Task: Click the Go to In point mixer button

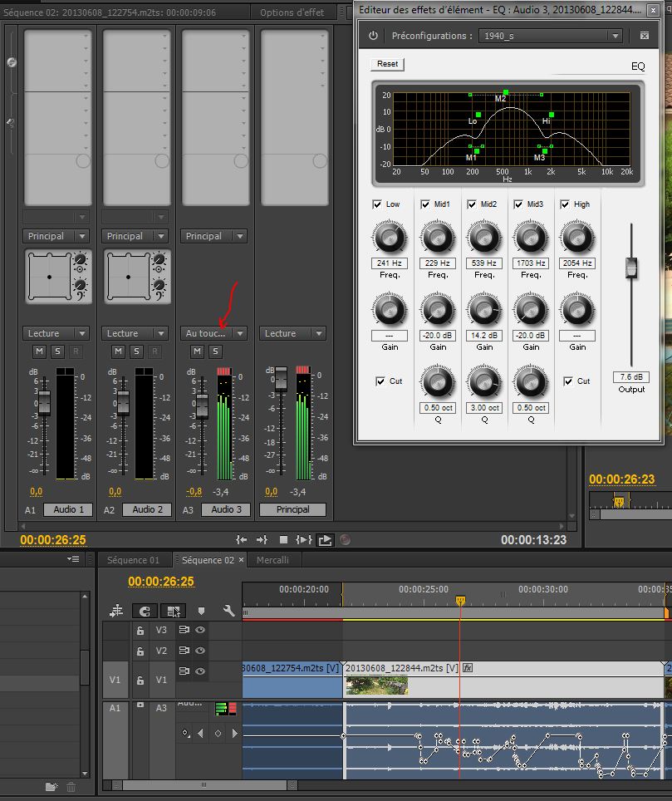Action: pyautogui.click(x=242, y=540)
